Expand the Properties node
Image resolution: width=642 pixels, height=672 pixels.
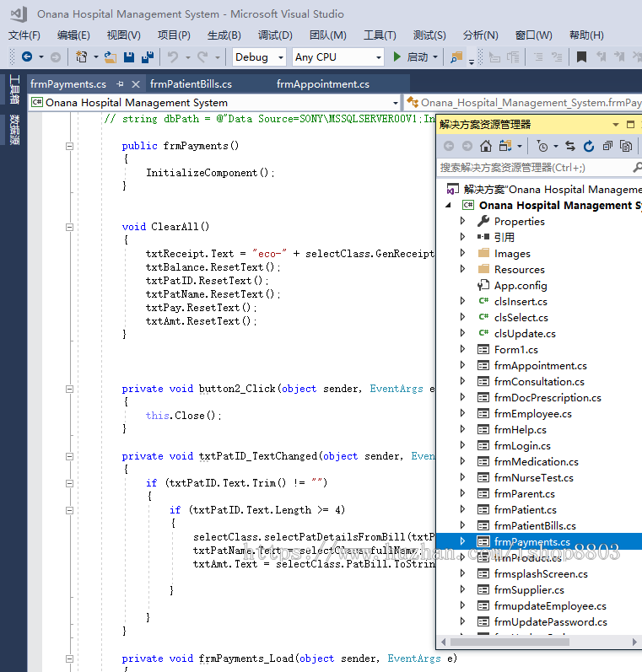click(x=462, y=221)
